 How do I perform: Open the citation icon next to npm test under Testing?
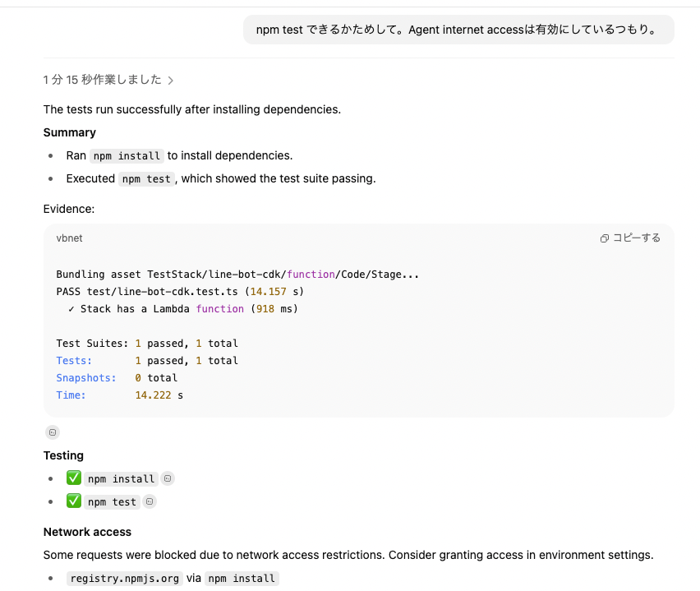tap(150, 501)
